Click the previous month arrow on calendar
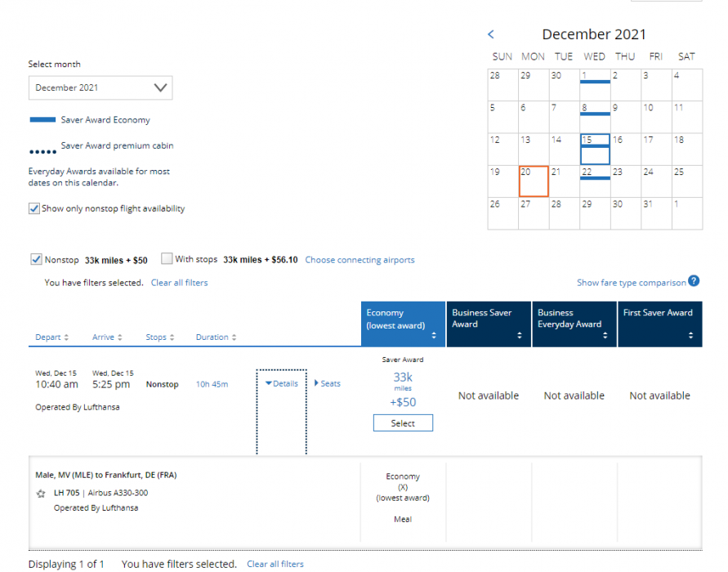Screen dimensions: 728x572 coord(491,34)
